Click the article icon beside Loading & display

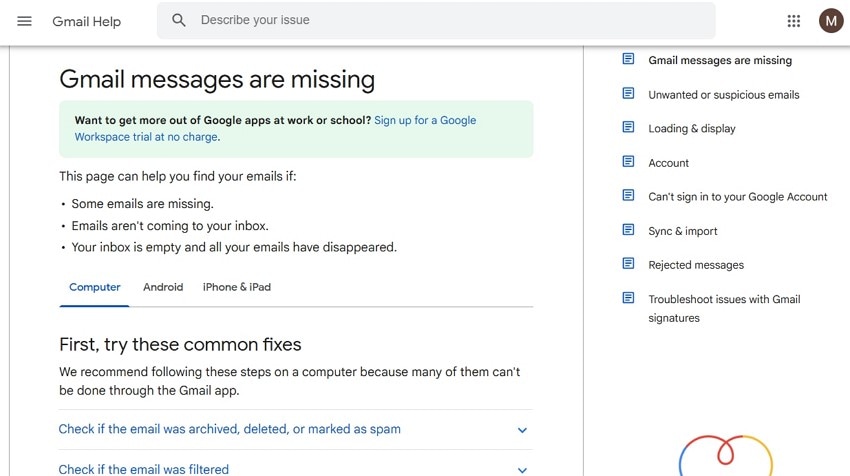pos(628,128)
